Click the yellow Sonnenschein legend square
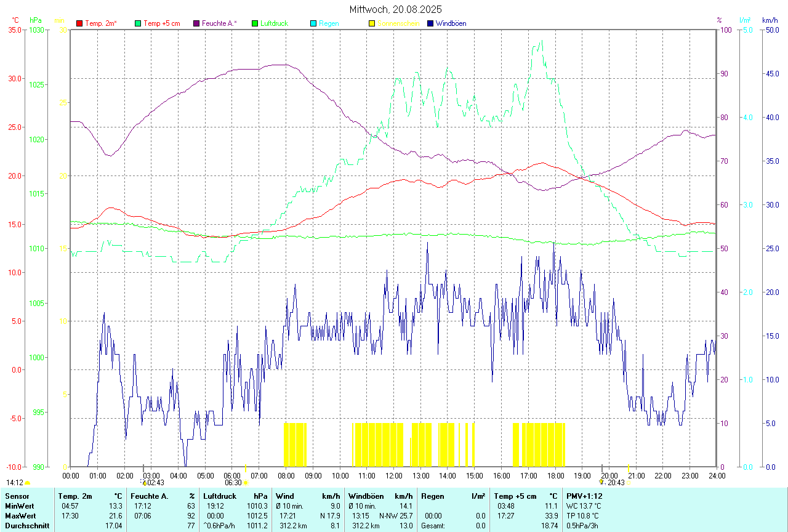The height and width of the screenshot is (532, 788). click(372, 23)
